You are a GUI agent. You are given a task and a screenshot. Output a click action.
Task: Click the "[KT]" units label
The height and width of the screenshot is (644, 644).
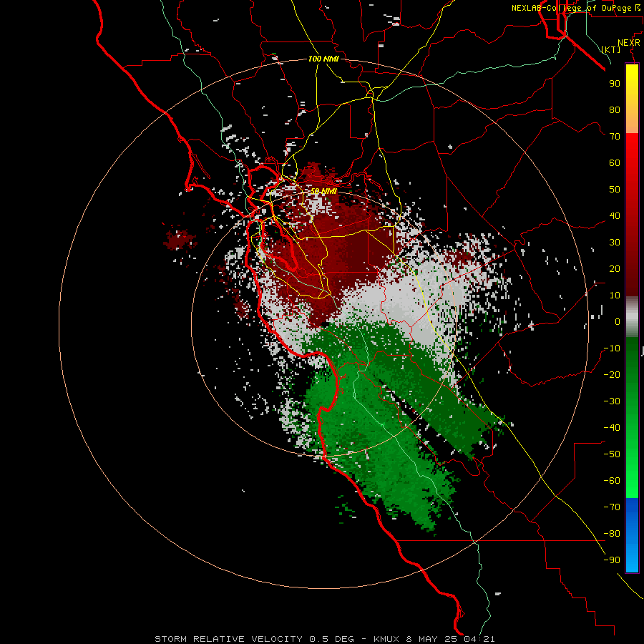tap(611, 49)
